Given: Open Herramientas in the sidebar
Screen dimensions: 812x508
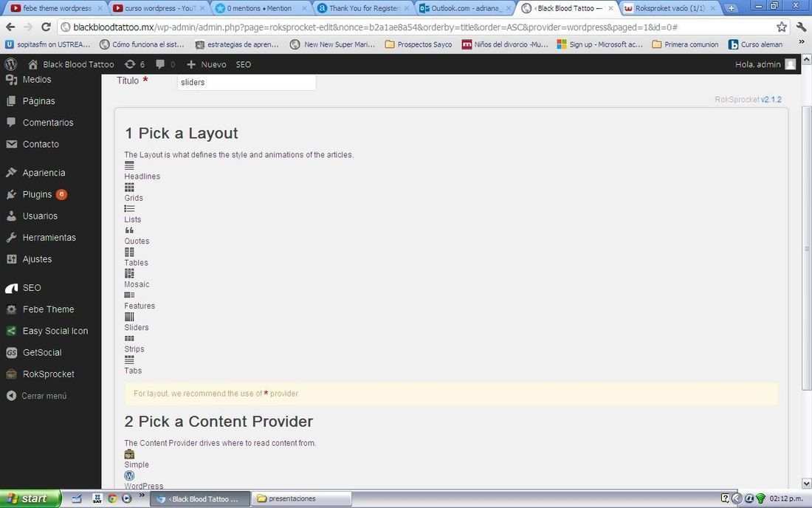Looking at the screenshot, I should click(x=51, y=238).
